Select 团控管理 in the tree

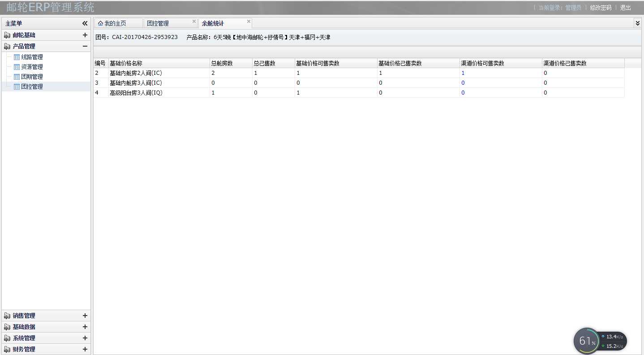(x=32, y=87)
